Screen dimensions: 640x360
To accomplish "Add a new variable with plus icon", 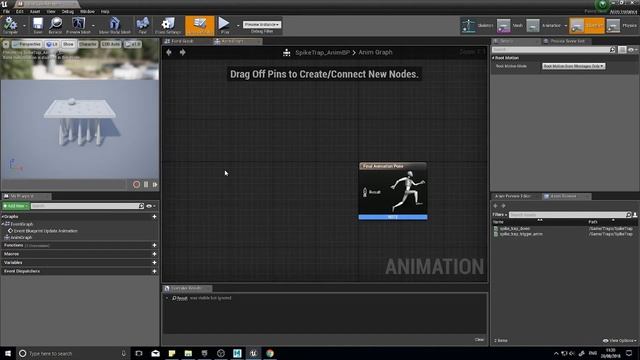I will (154, 262).
